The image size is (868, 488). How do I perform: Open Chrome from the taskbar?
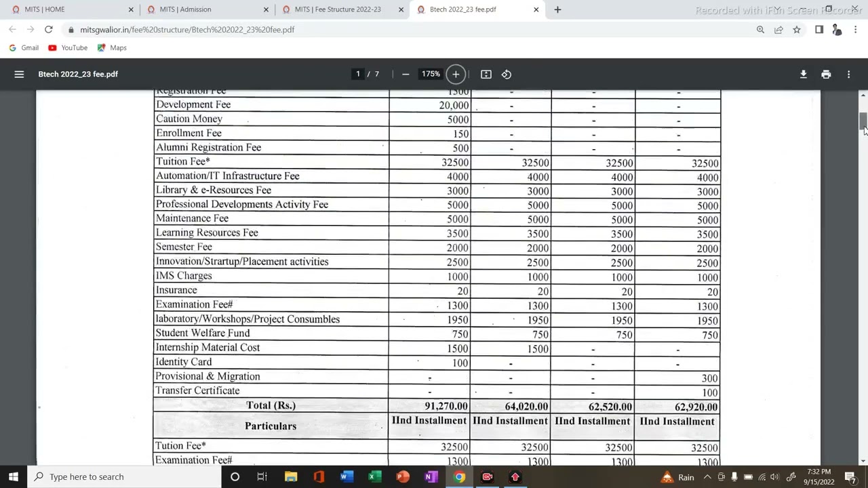click(459, 476)
